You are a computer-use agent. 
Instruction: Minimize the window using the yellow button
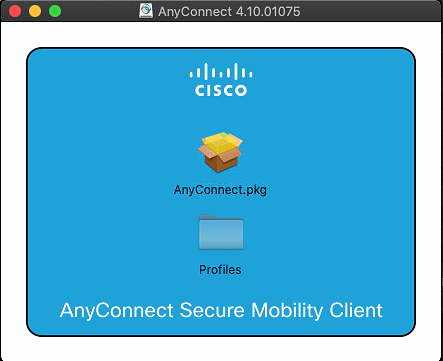point(35,11)
